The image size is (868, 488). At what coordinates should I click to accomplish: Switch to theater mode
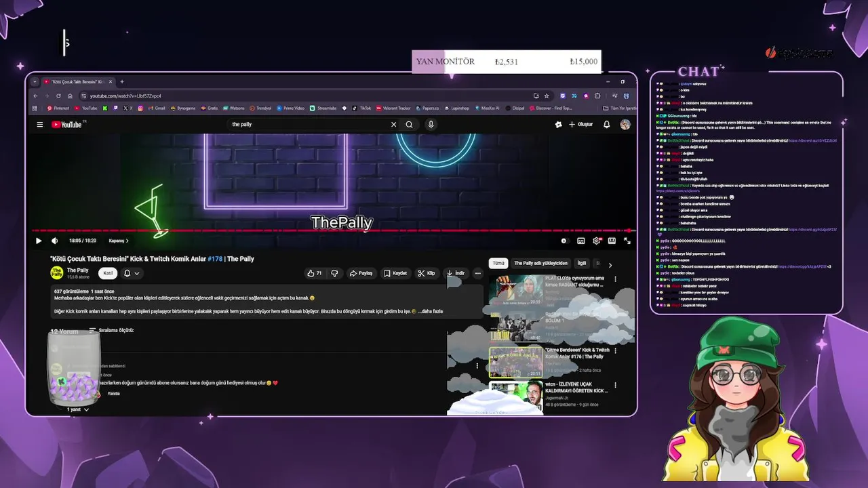click(x=612, y=241)
